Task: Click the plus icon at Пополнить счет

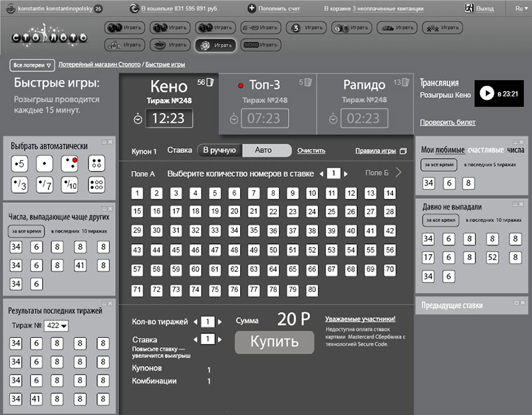Action: coord(251,9)
